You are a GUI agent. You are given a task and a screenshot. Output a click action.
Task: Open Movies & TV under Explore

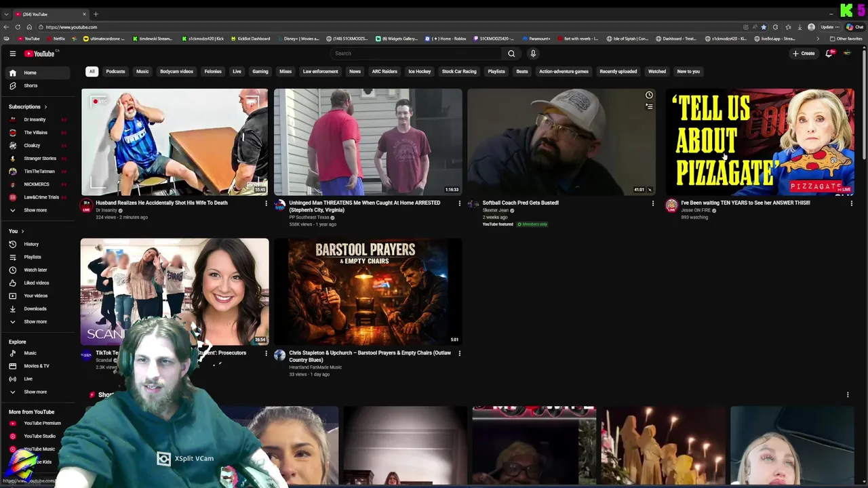[x=39, y=366]
